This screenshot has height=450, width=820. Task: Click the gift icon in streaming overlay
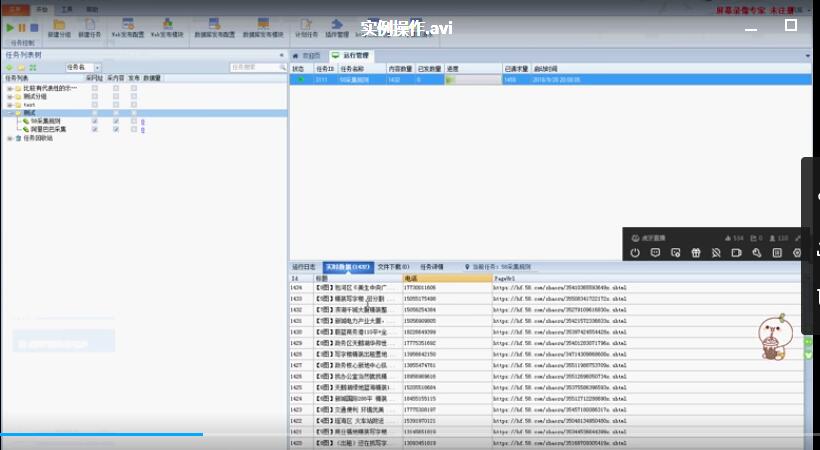coord(697,253)
